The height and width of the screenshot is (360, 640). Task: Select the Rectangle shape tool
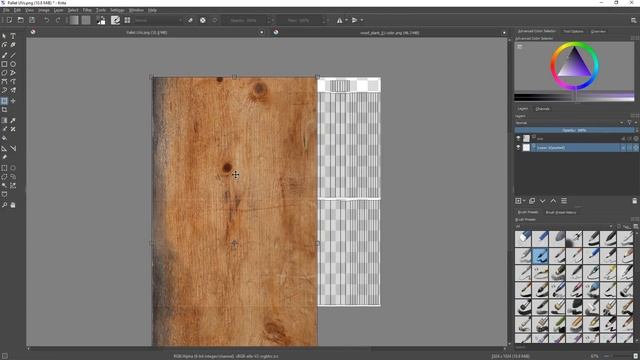[x=4, y=64]
